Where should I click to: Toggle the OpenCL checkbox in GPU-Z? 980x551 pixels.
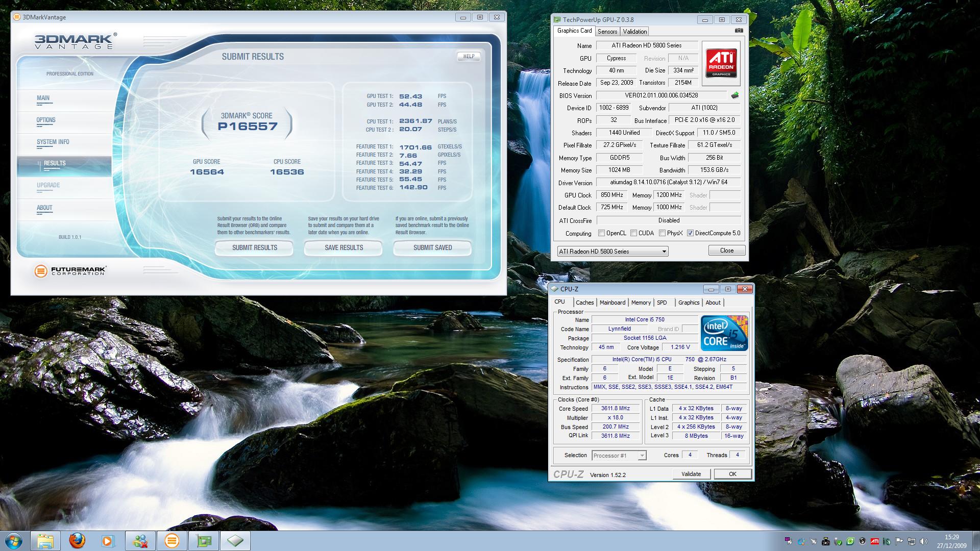[x=601, y=233]
